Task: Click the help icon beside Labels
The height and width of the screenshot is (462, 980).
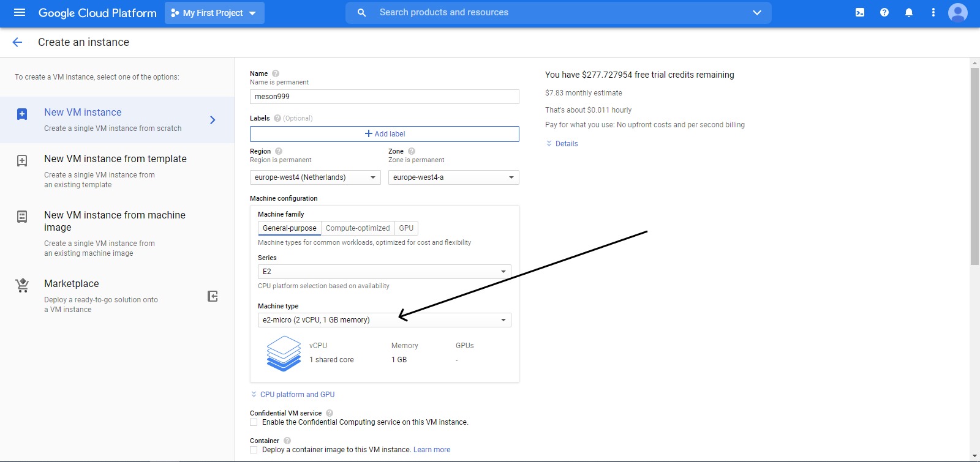Action: [x=277, y=118]
